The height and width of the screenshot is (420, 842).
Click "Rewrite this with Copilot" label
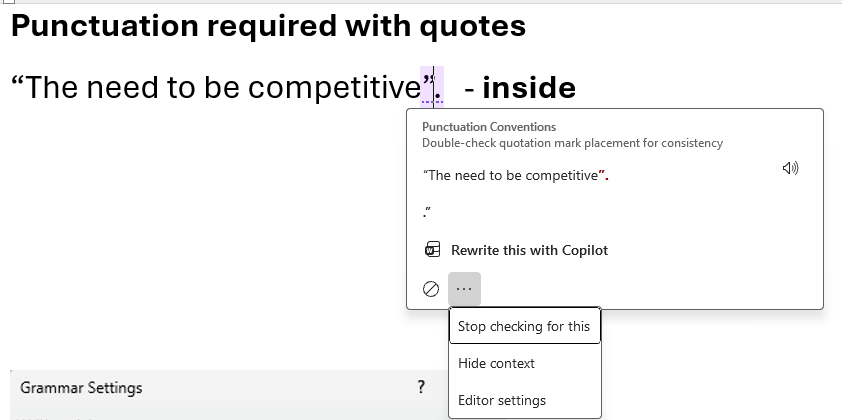pos(529,250)
